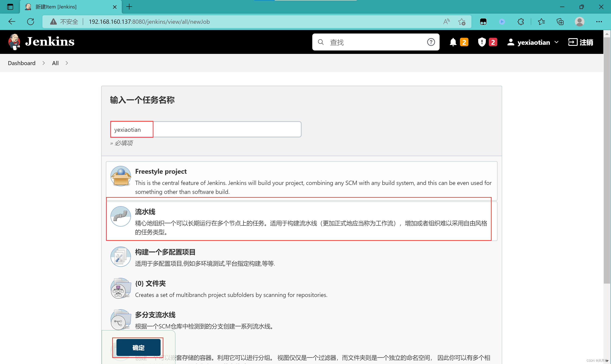The height and width of the screenshot is (364, 611).
Task: Select the 多分支流水线 icon
Action: coord(121,319)
